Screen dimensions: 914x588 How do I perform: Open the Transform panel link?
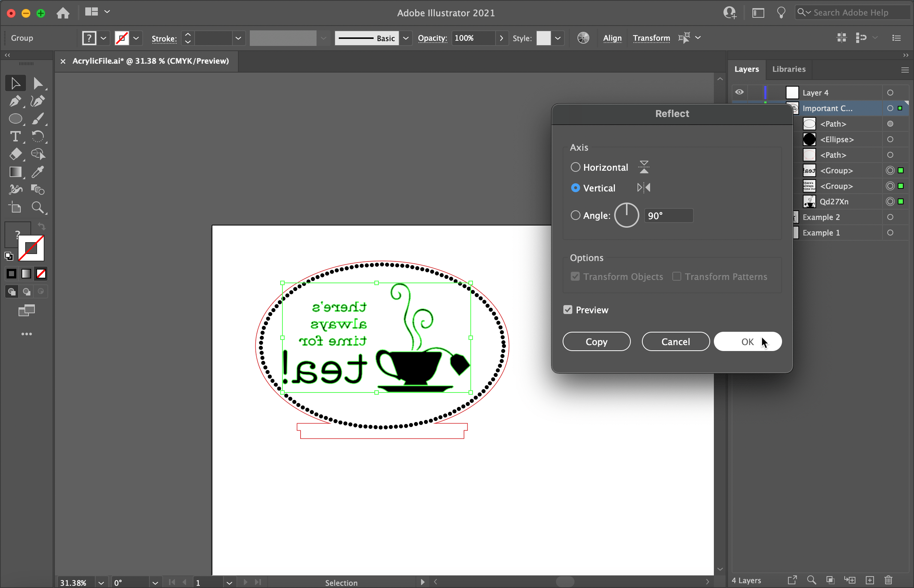click(x=651, y=38)
